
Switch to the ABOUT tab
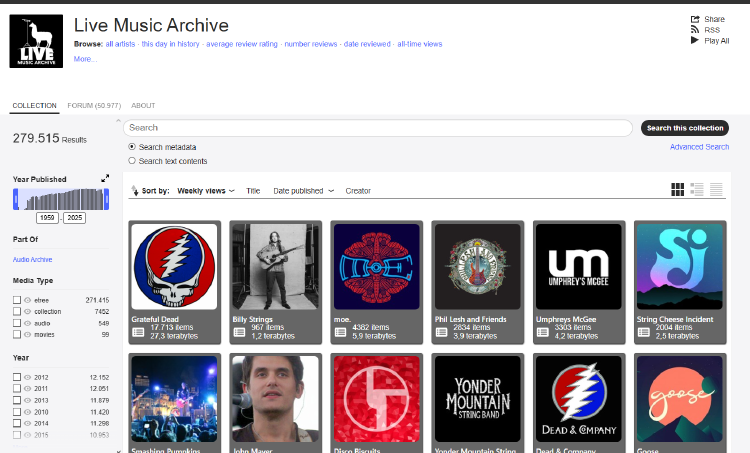pyautogui.click(x=143, y=105)
